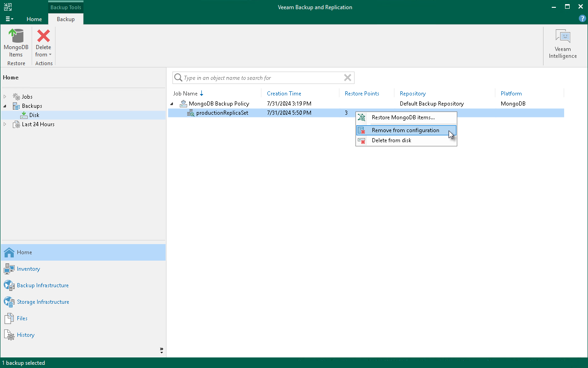This screenshot has height=368, width=588.
Task: Click the Delete from disk menu icon
Action: point(362,140)
